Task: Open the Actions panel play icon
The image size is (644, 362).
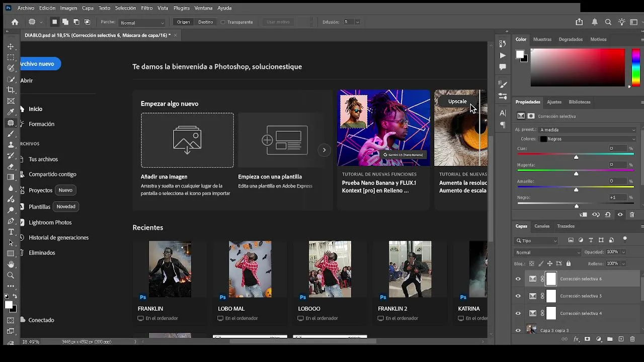Action: coord(503,55)
